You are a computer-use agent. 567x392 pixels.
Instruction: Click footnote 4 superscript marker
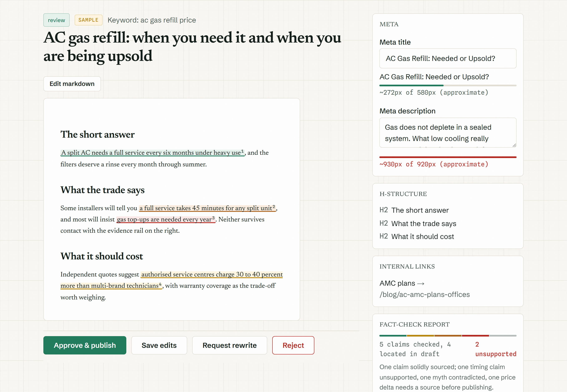(x=160, y=284)
